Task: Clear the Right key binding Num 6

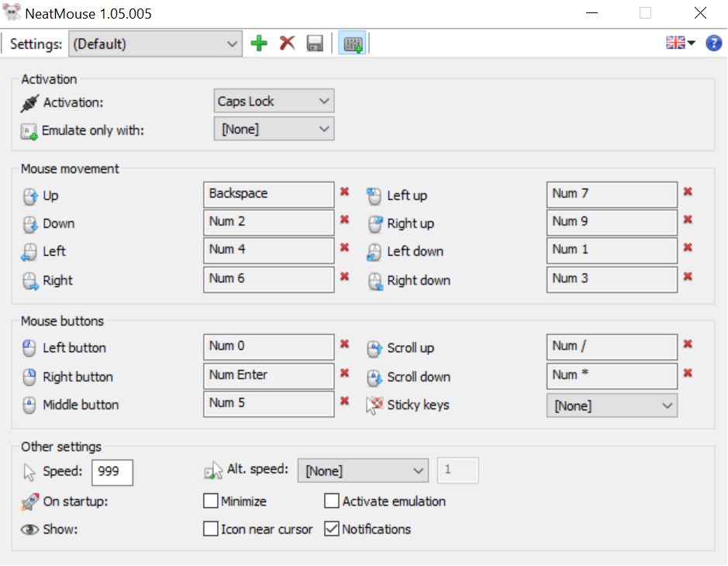Action: (344, 277)
